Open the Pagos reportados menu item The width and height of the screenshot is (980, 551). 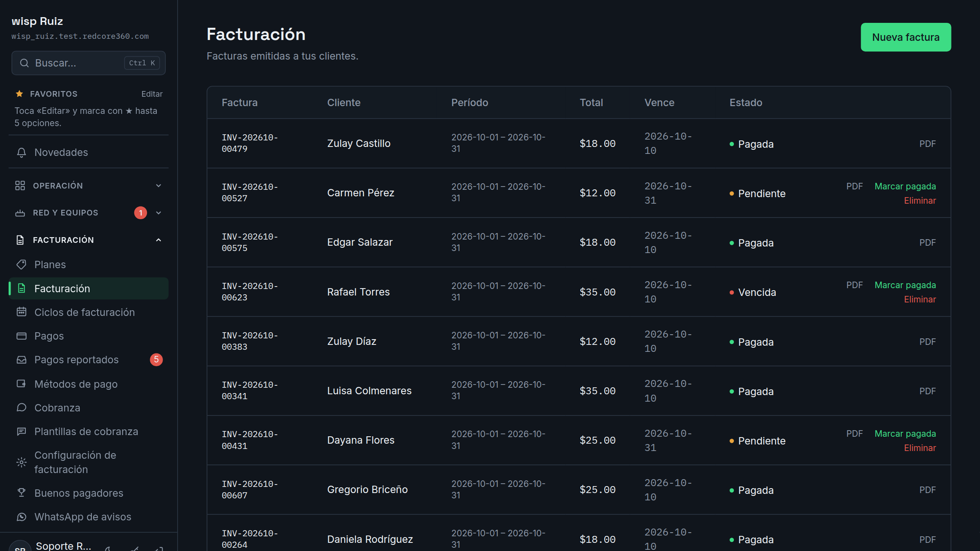coord(89,360)
